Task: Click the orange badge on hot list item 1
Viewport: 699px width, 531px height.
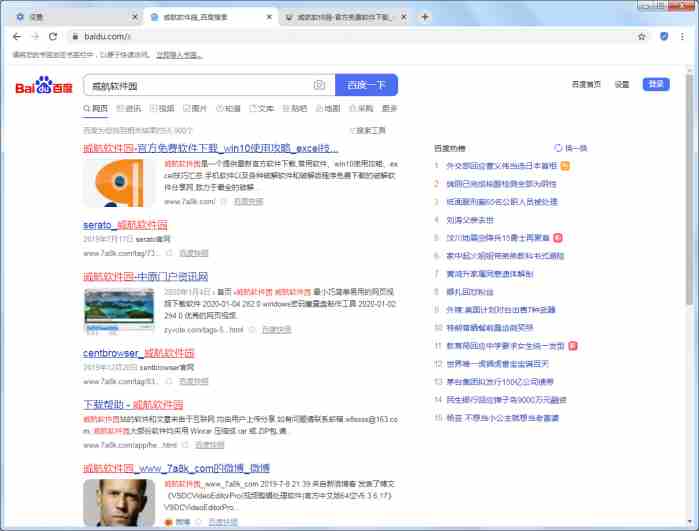Action: coord(565,166)
